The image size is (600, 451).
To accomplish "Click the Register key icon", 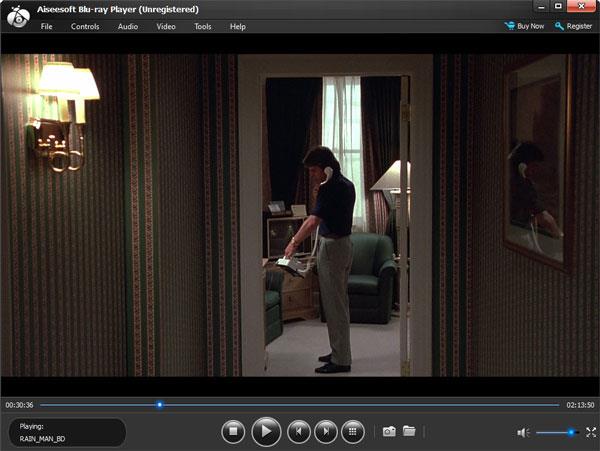I will (x=559, y=26).
